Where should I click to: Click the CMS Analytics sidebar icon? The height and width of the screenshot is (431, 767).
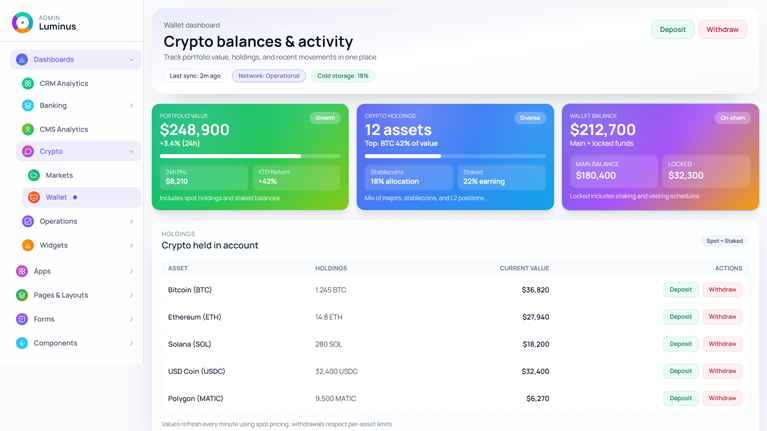[x=28, y=129]
